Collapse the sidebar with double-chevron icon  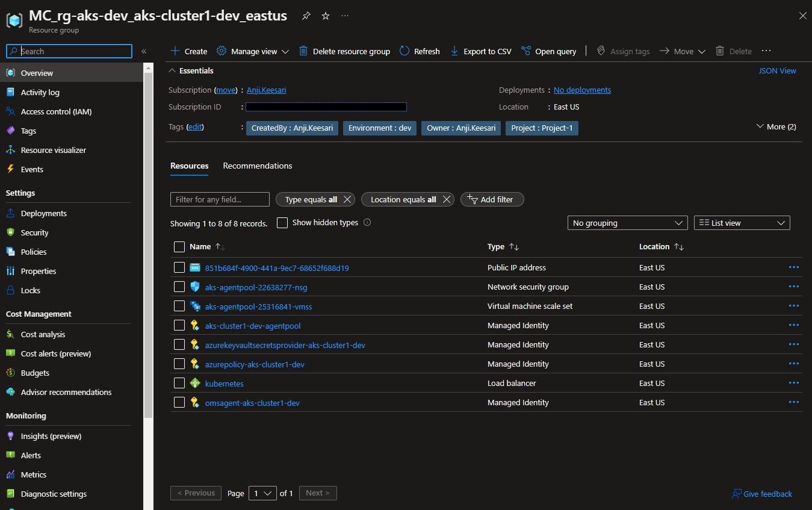tap(144, 51)
